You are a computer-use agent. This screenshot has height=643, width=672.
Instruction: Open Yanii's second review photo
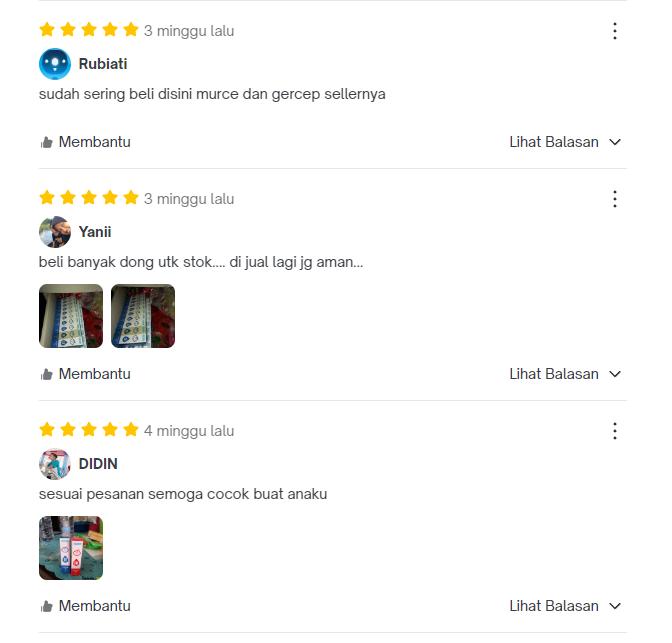(143, 316)
